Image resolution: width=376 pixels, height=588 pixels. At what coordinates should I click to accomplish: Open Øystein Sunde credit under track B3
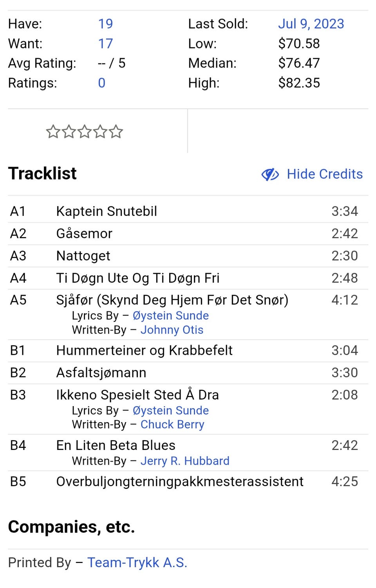tap(170, 411)
